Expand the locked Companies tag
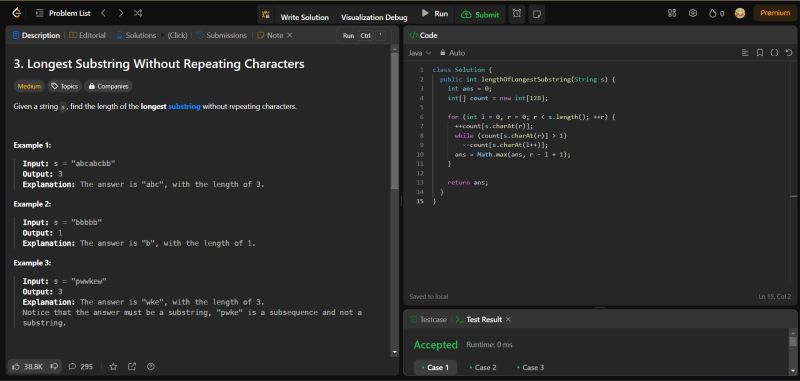 click(108, 86)
